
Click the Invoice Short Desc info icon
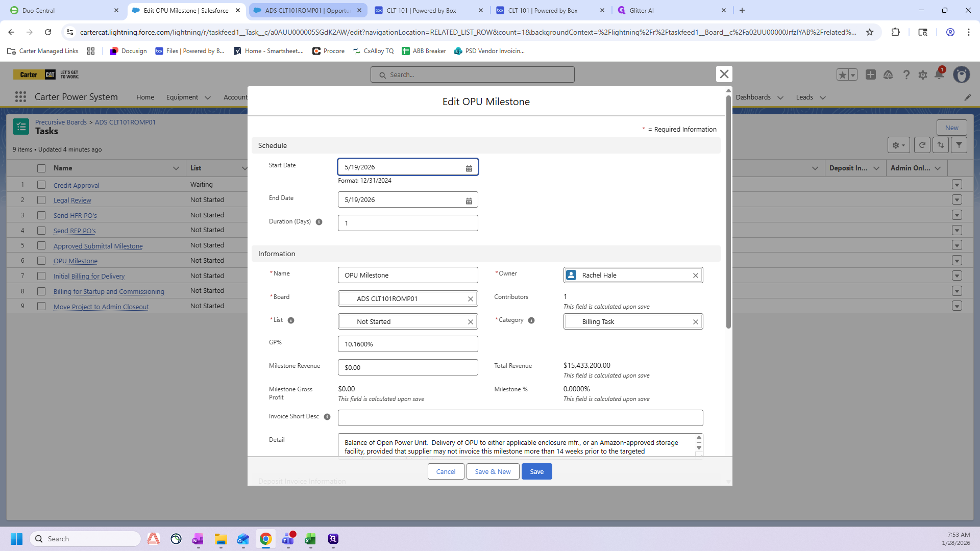coord(327,417)
